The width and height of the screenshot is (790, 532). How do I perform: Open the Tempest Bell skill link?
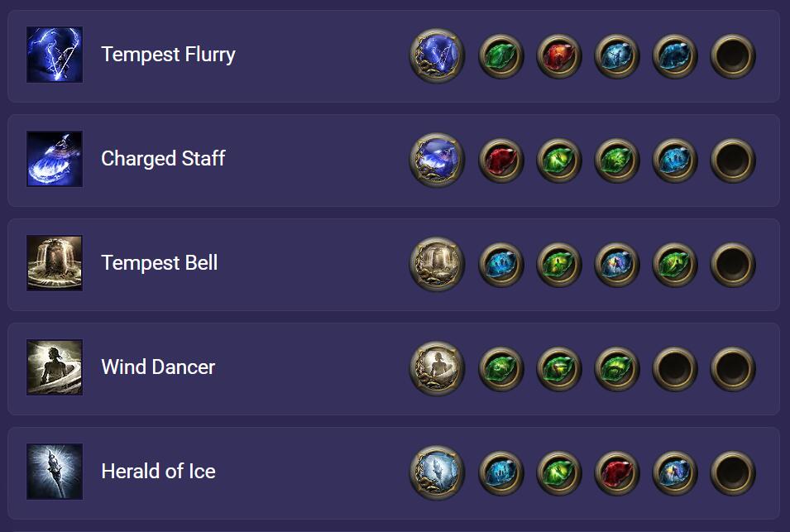159,262
